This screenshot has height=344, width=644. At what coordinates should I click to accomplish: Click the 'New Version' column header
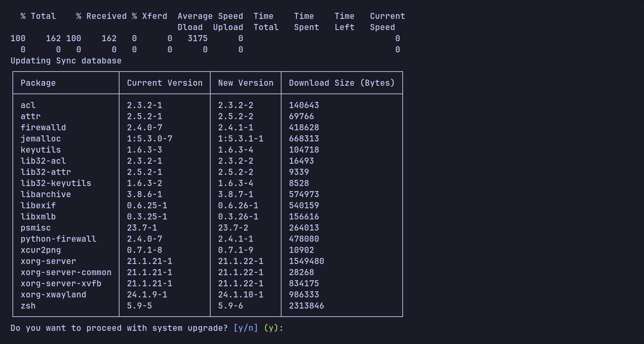click(246, 83)
